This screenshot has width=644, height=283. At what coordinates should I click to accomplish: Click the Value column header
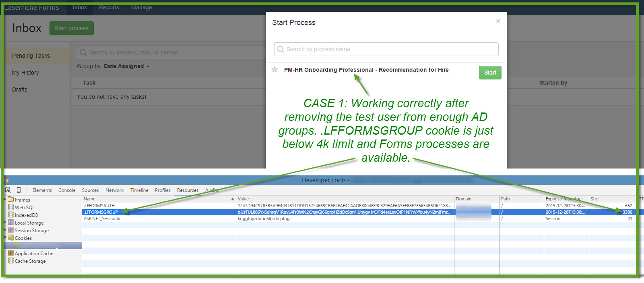345,199
